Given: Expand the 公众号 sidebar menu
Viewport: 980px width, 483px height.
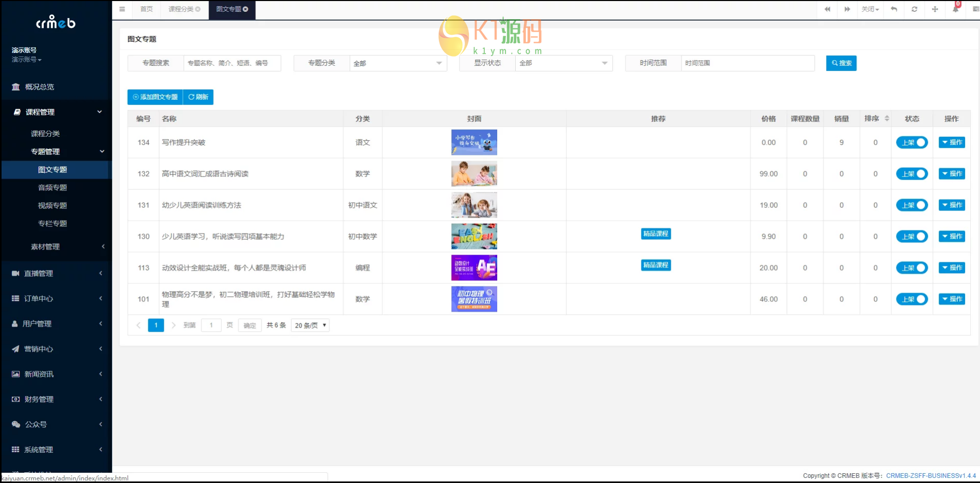Looking at the screenshot, I should (56, 425).
